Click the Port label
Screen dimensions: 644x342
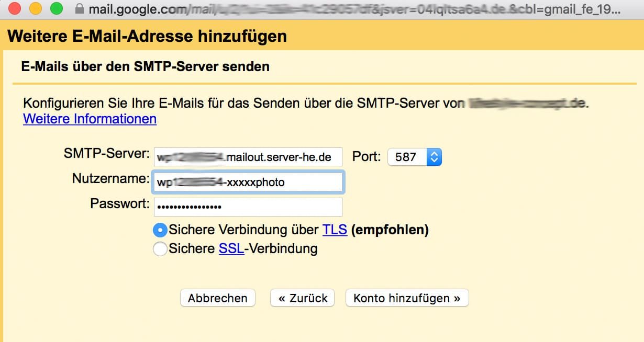coord(367,156)
